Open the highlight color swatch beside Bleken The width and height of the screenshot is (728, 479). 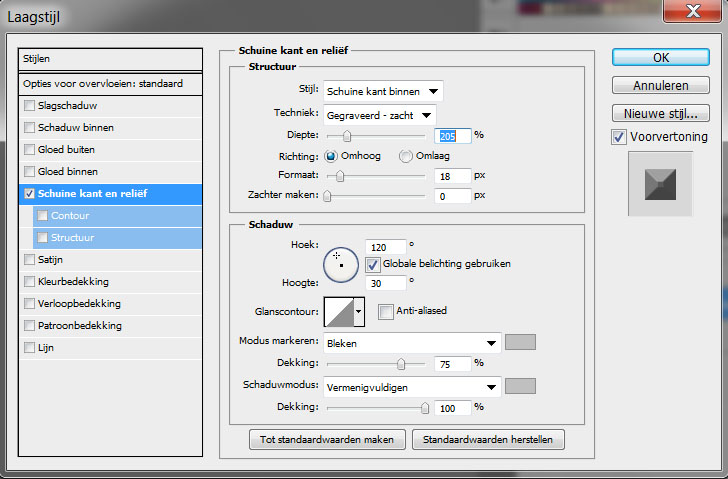[x=520, y=342]
